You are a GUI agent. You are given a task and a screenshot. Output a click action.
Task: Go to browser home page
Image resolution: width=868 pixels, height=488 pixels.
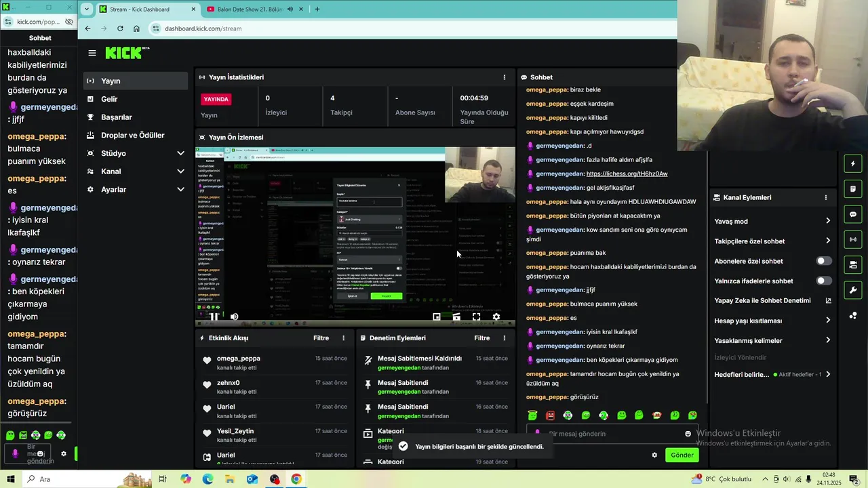(x=136, y=28)
